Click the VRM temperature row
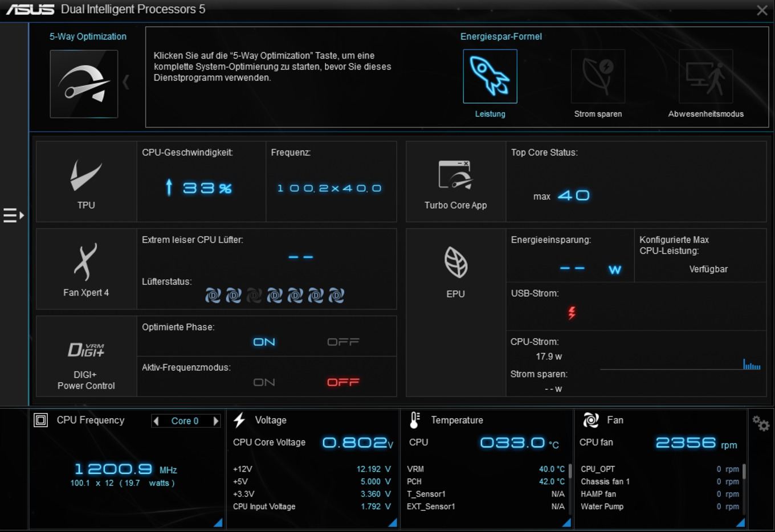Screen dimensions: 775x532 click(486, 469)
